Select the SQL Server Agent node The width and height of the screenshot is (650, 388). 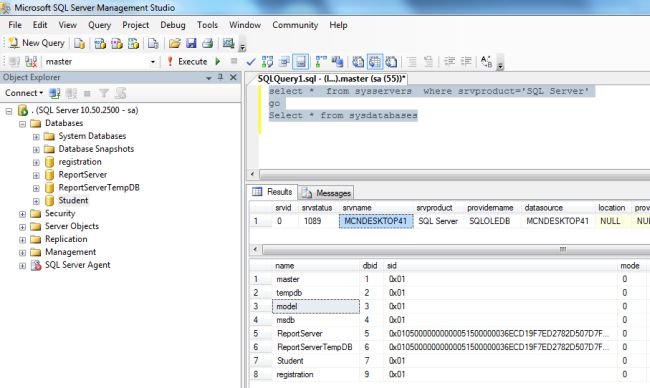pyautogui.click(x=78, y=265)
